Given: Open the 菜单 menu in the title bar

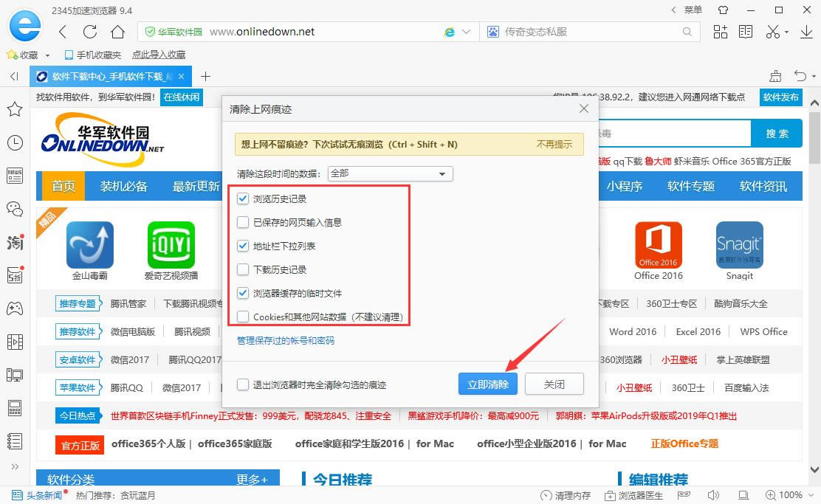Looking at the screenshot, I should [x=693, y=10].
